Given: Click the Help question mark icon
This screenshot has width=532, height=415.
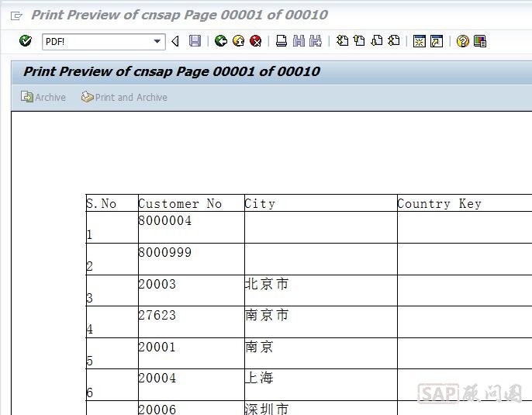Looking at the screenshot, I should tap(463, 41).
